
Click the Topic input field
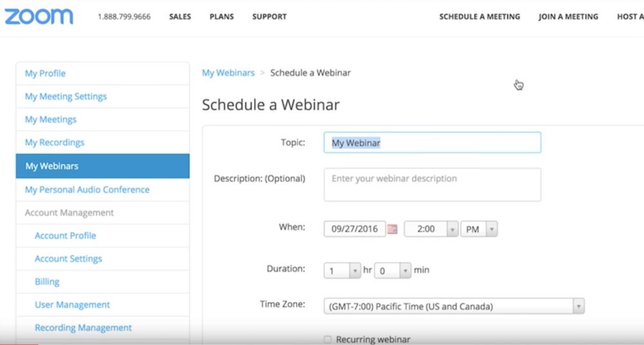(431, 143)
